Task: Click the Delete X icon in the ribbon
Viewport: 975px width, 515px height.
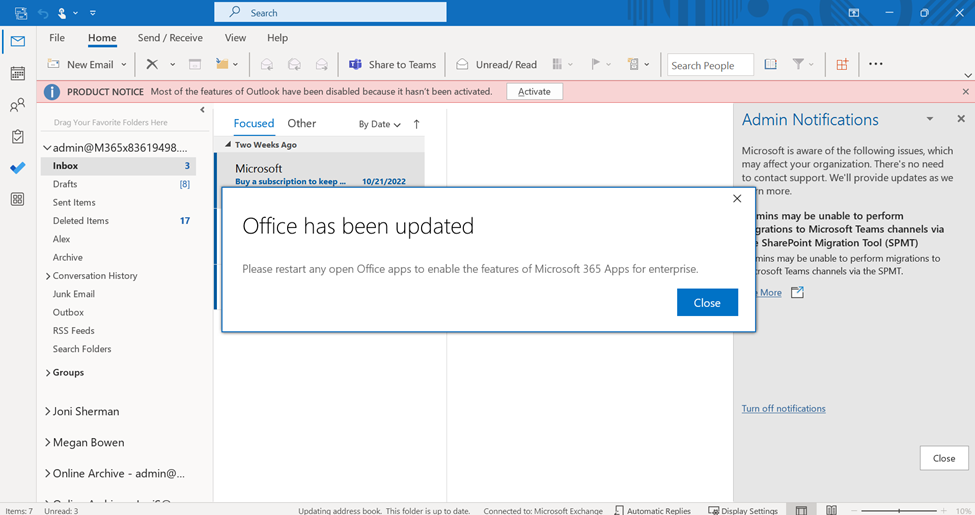Action: point(152,64)
